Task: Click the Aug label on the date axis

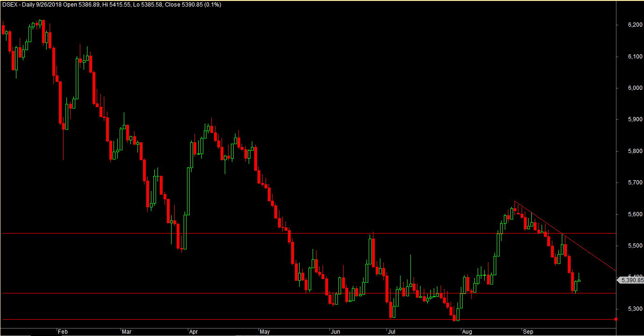Action: click(466, 332)
